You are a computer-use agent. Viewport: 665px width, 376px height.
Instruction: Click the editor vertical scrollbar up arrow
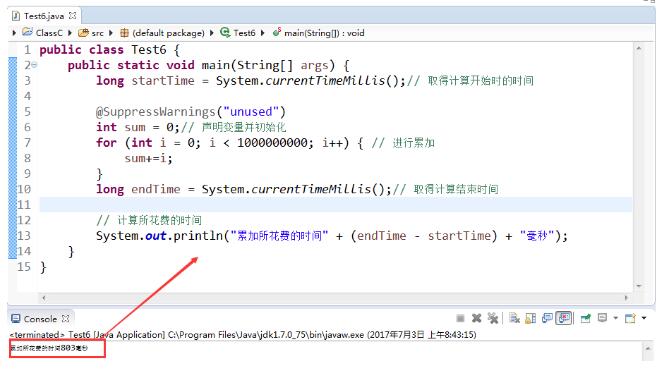click(x=639, y=48)
